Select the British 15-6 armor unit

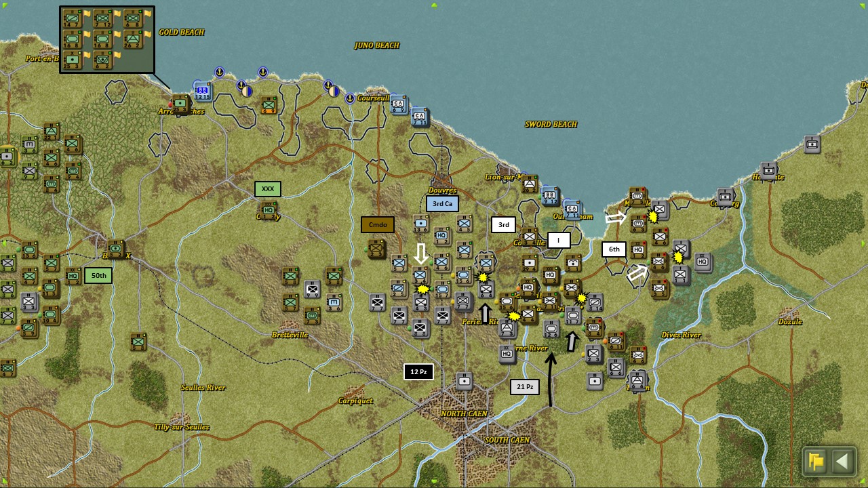click(x=507, y=301)
